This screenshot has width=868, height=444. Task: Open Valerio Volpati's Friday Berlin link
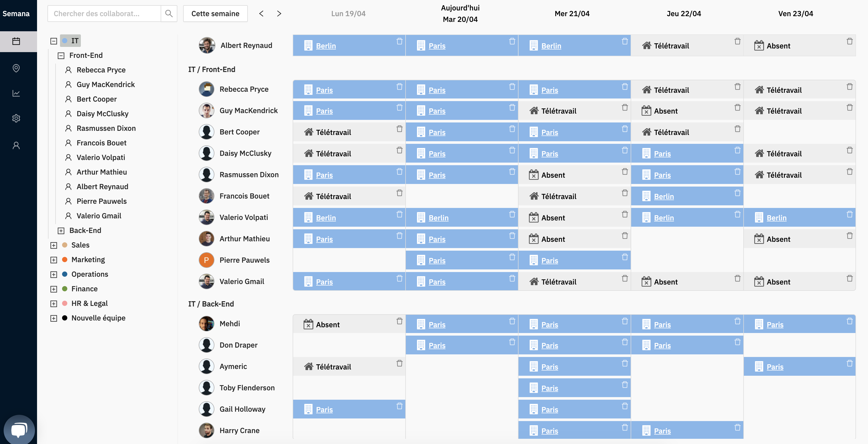point(776,218)
